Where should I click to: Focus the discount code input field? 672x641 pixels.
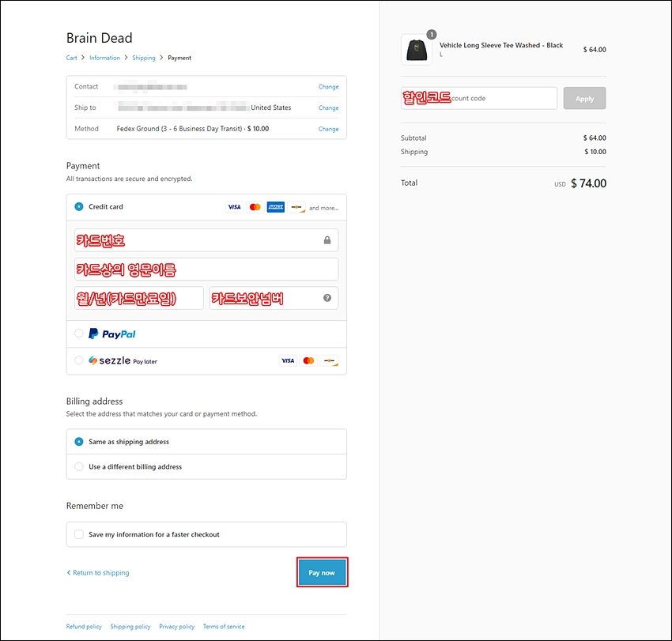click(x=479, y=98)
